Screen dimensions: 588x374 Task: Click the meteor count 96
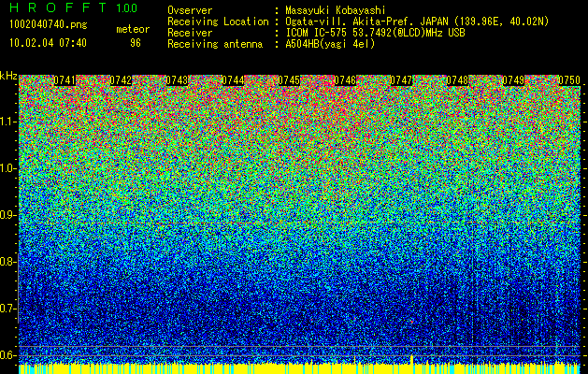point(136,43)
